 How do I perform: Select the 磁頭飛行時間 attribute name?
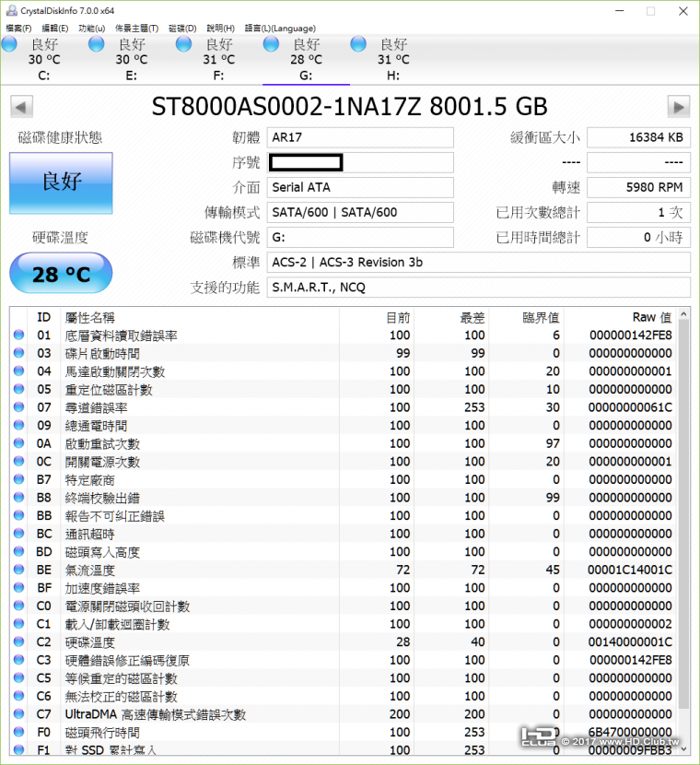pyautogui.click(x=102, y=733)
